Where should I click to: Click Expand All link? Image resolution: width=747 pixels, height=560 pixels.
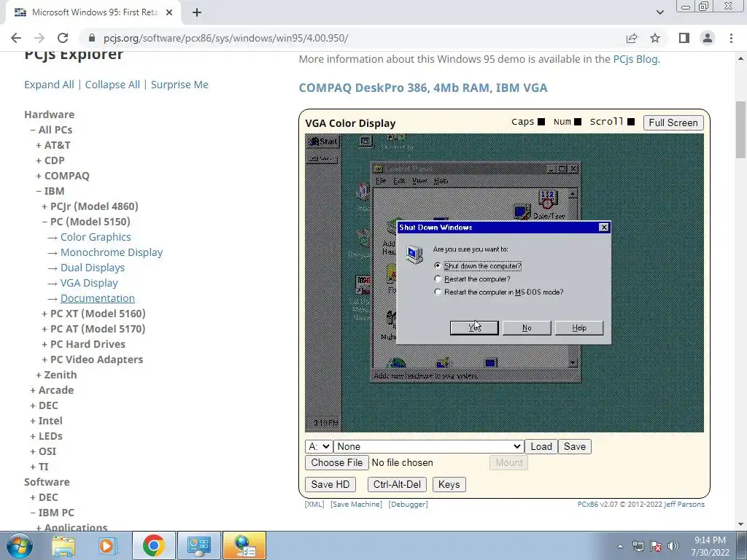pos(49,85)
